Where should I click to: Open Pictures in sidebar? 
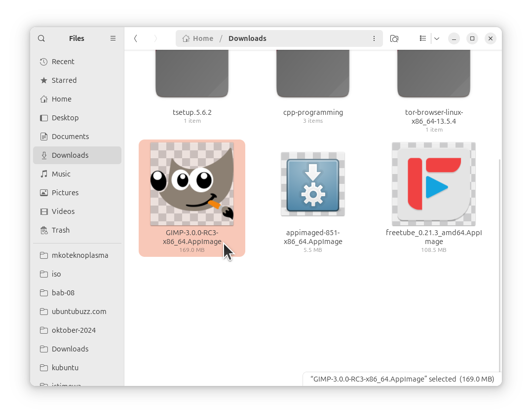pyautogui.click(x=77, y=193)
